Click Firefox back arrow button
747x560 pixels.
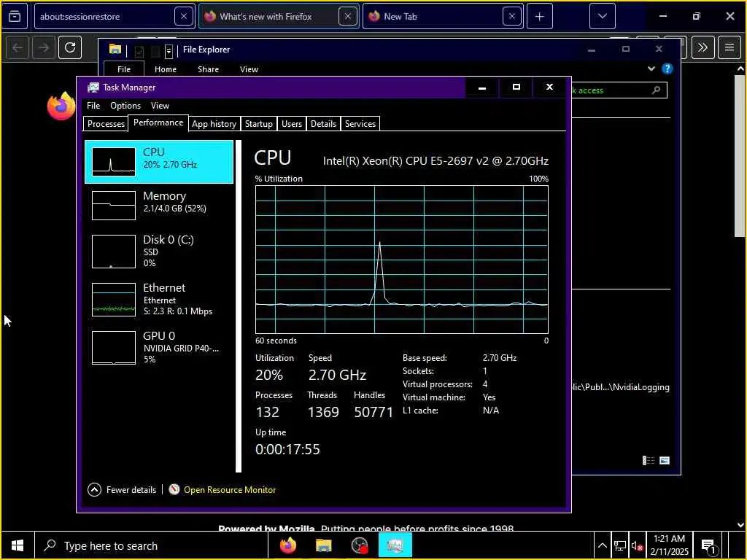click(x=18, y=47)
